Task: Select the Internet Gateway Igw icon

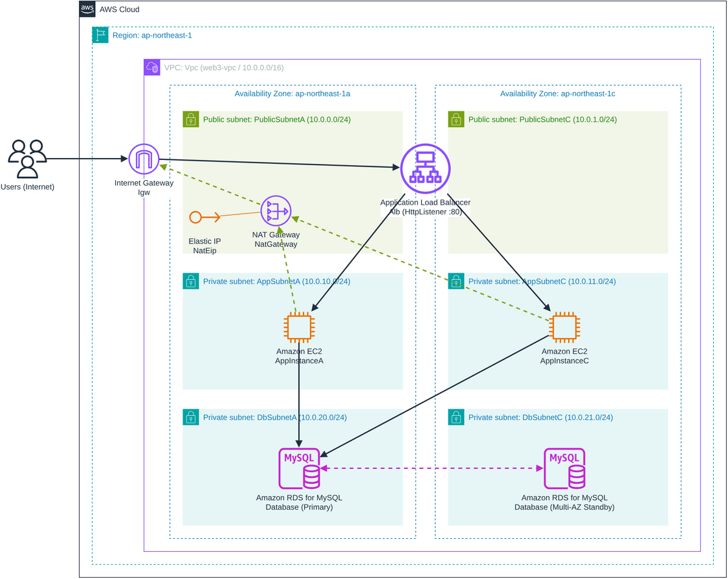Action: tap(144, 159)
